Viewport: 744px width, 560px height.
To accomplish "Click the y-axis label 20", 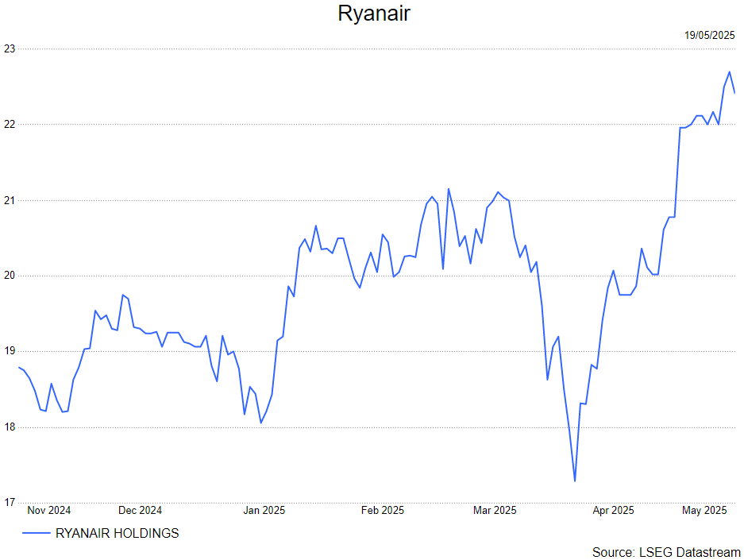I will pos(10,276).
